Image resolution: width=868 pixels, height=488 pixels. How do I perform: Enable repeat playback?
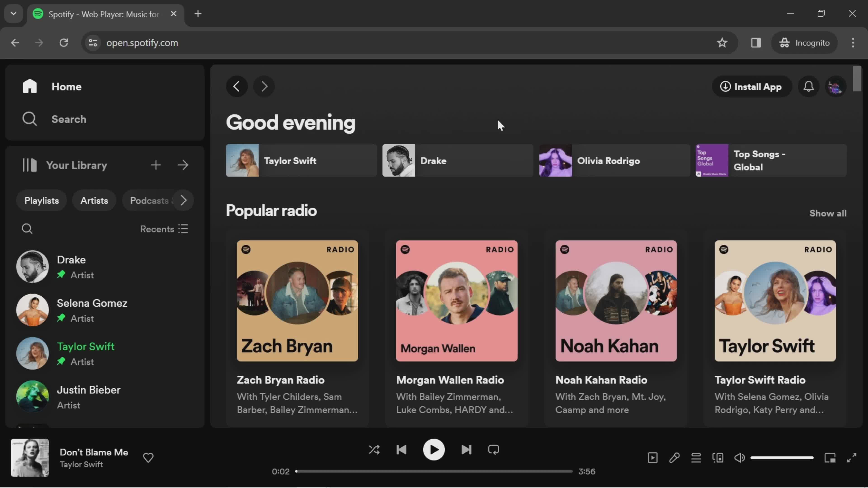[x=494, y=450]
